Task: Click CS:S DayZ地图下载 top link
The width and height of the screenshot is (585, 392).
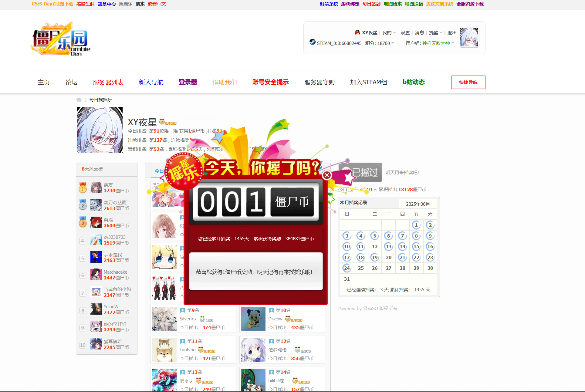Action: click(52, 4)
